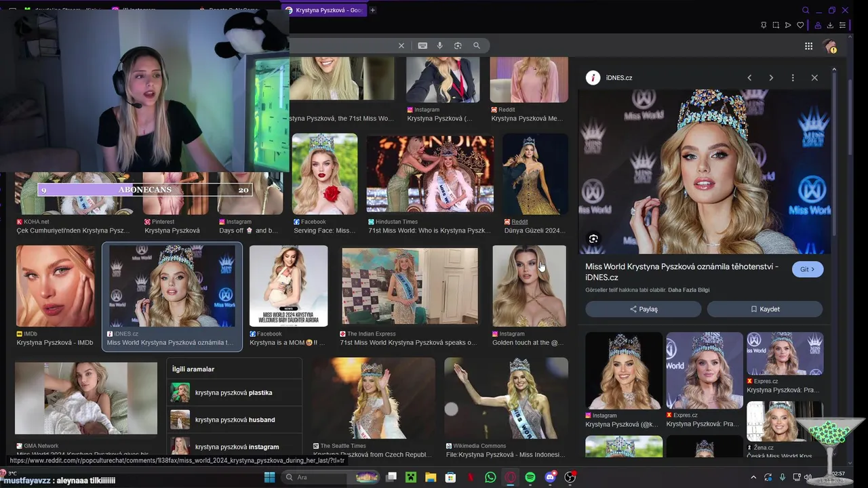Screen dimensions: 868x488
Task: Open OBS Studio from the taskbar
Action: [x=570, y=477]
